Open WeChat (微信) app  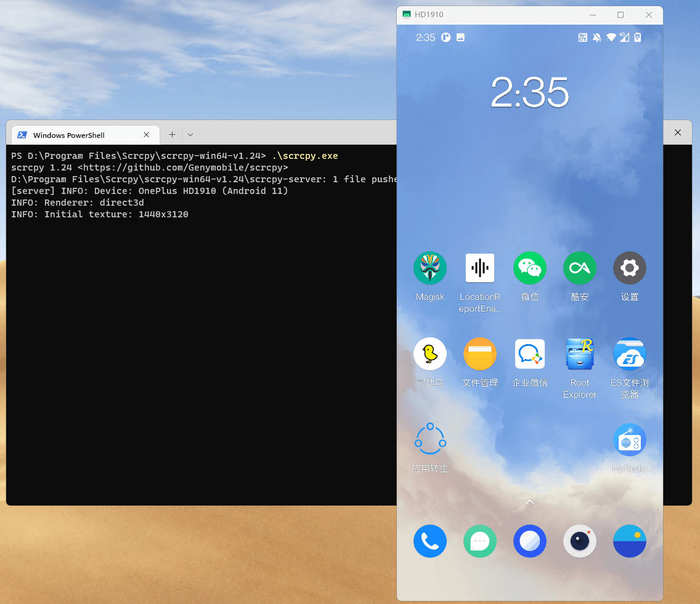click(529, 268)
